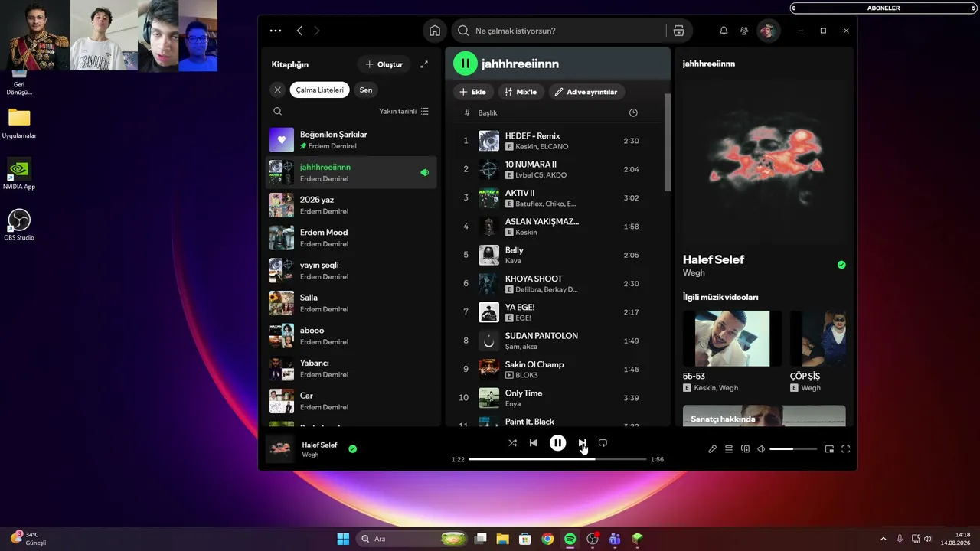This screenshot has height=551, width=980.
Task: Skip to the next track
Action: (582, 443)
